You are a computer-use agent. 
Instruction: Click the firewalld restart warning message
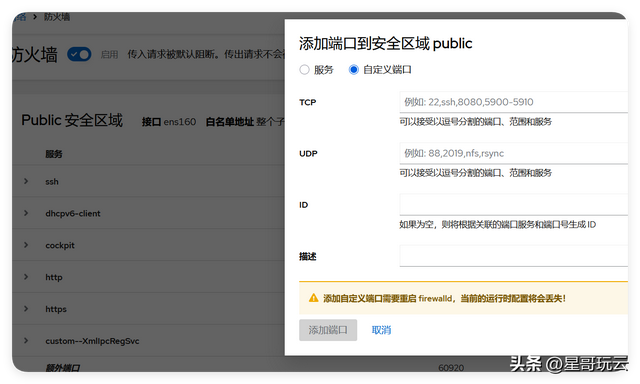click(x=444, y=298)
